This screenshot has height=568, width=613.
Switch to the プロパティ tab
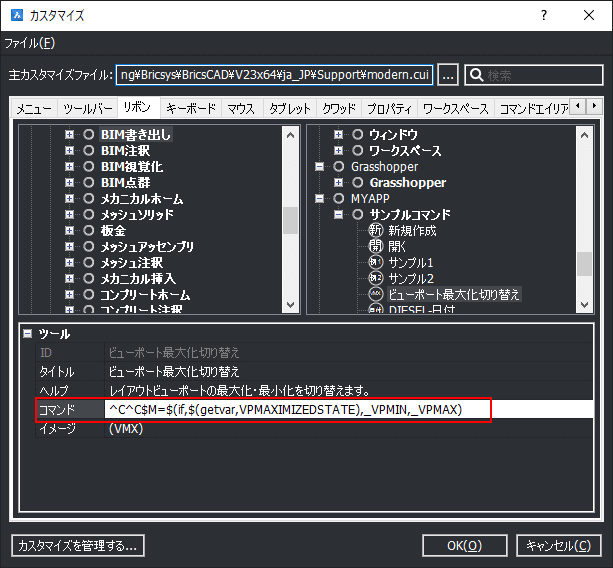point(389,108)
